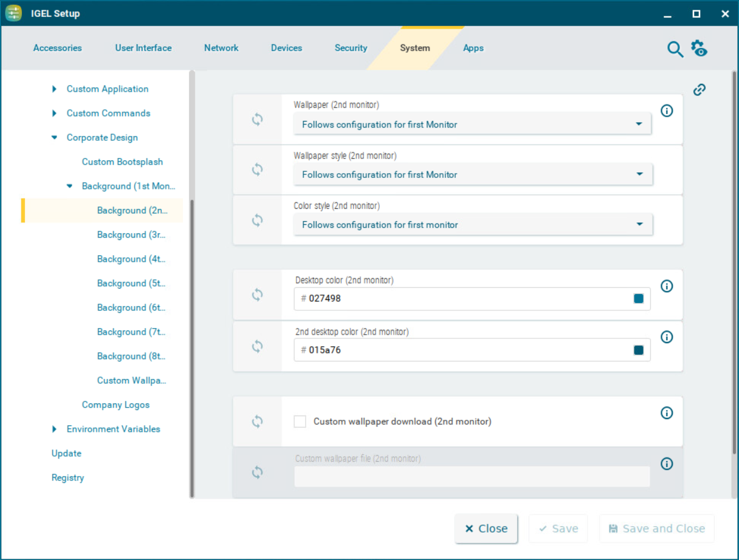Viewport: 739px width, 560px height.
Task: Open the Wallpaper (2nd monitor) dropdown
Action: [x=472, y=125]
